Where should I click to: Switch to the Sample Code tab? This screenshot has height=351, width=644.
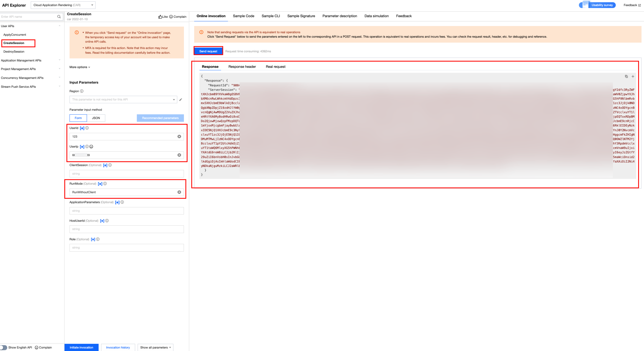pos(243,16)
